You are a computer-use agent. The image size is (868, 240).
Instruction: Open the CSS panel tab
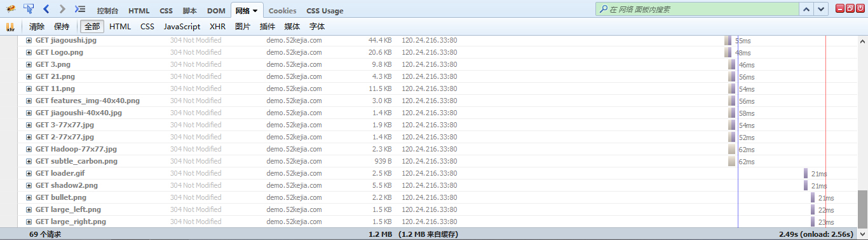166,11
